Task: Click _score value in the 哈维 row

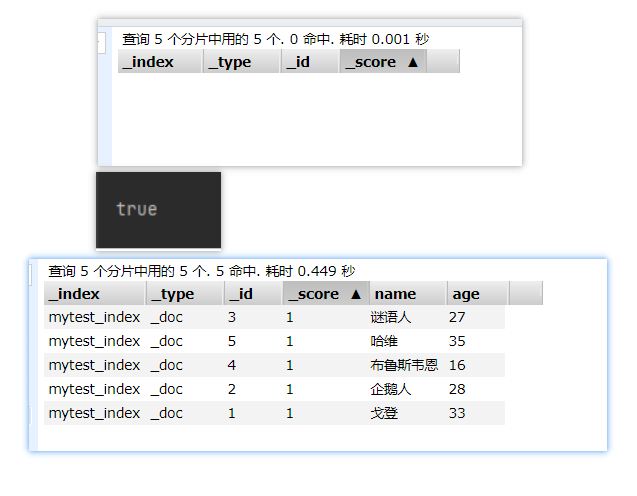Action: pos(290,341)
